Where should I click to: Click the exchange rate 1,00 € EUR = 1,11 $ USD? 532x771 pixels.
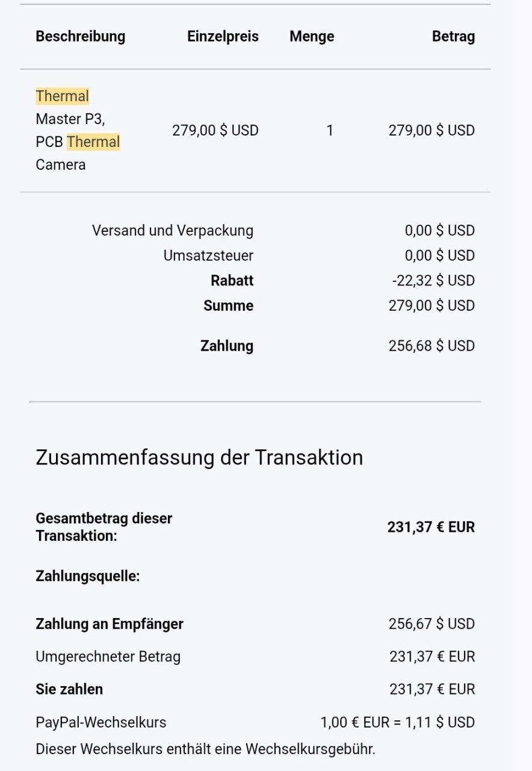397,722
